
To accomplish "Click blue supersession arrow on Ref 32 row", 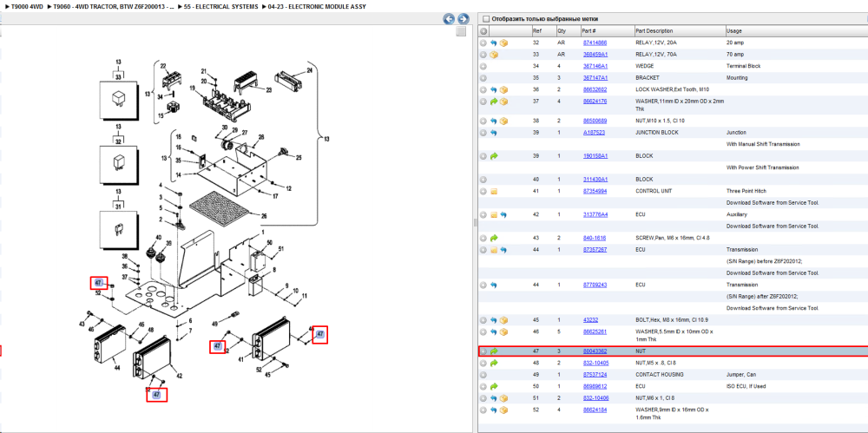I will [x=494, y=43].
